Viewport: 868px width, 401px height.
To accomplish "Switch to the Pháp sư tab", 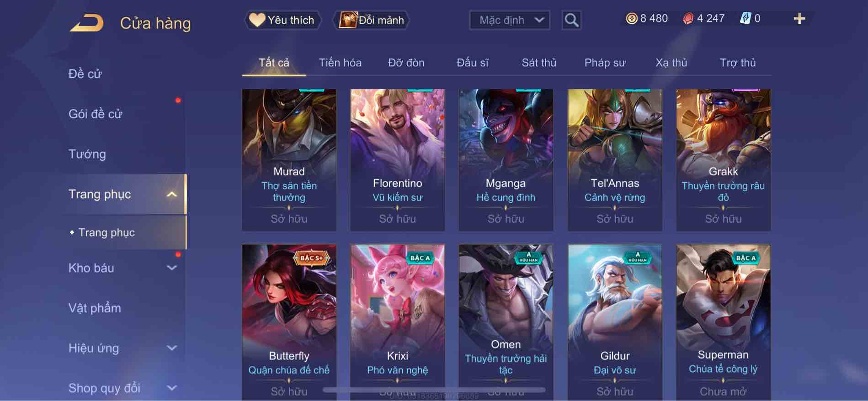I will pyautogui.click(x=605, y=63).
